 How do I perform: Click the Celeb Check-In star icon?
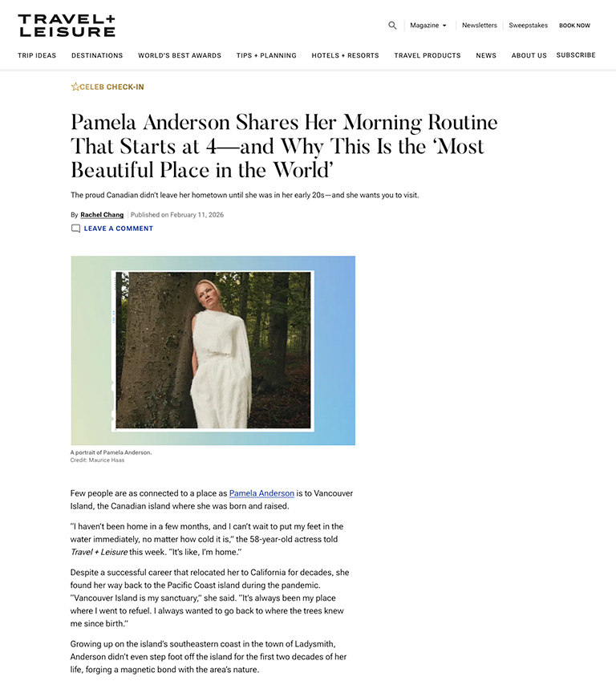coord(75,87)
